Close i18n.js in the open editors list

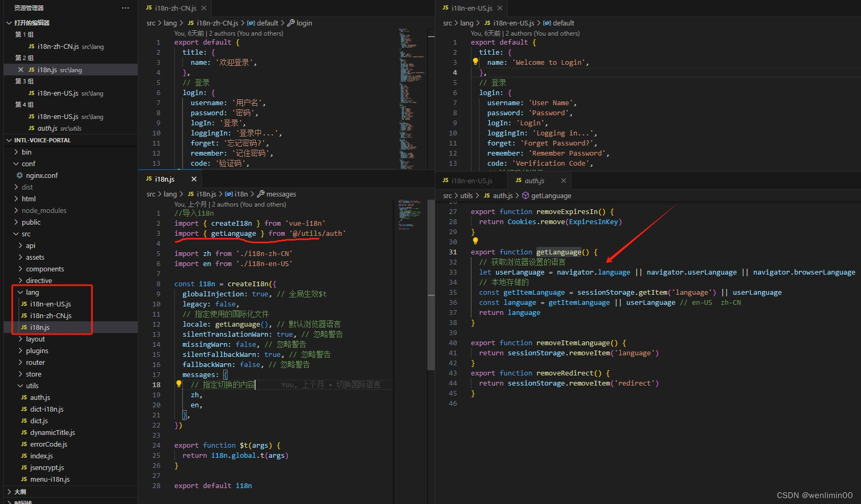click(x=20, y=70)
